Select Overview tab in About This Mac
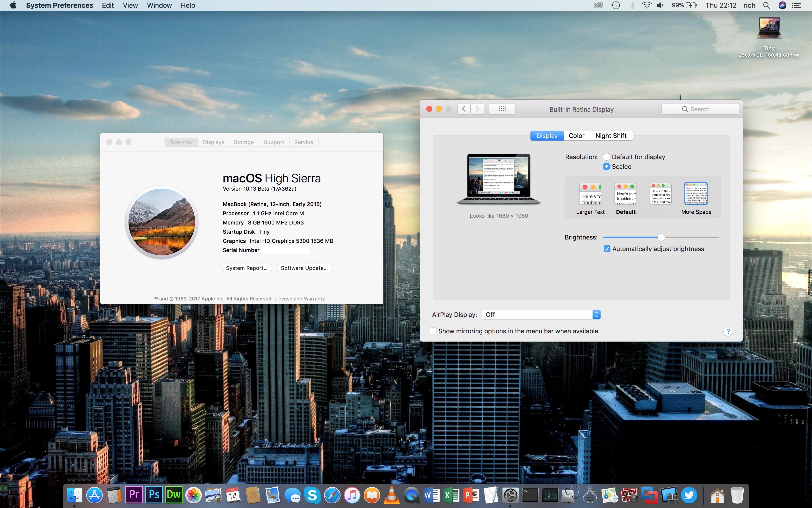This screenshot has height=508, width=812. tap(181, 142)
